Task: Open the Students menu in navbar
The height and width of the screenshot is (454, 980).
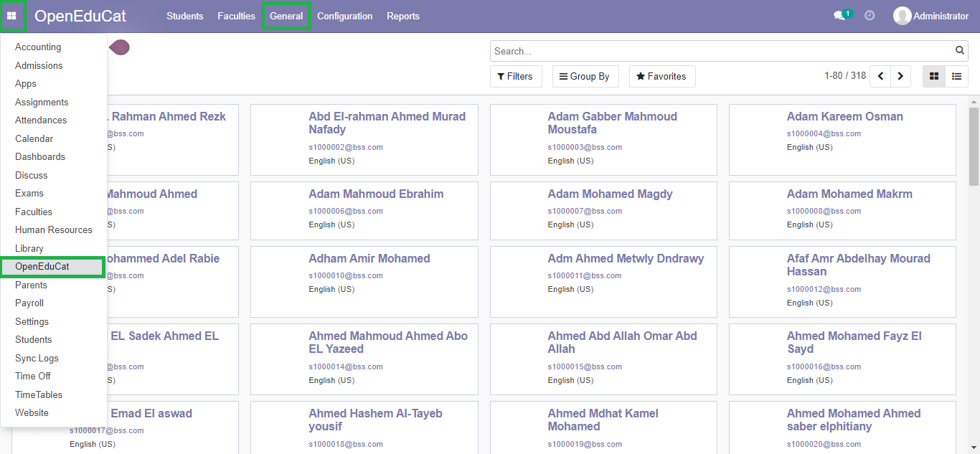Action: (185, 16)
